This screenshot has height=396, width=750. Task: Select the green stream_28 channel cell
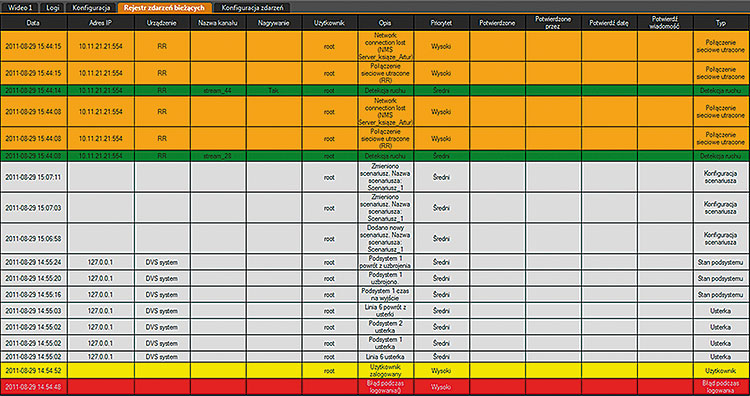[218, 156]
